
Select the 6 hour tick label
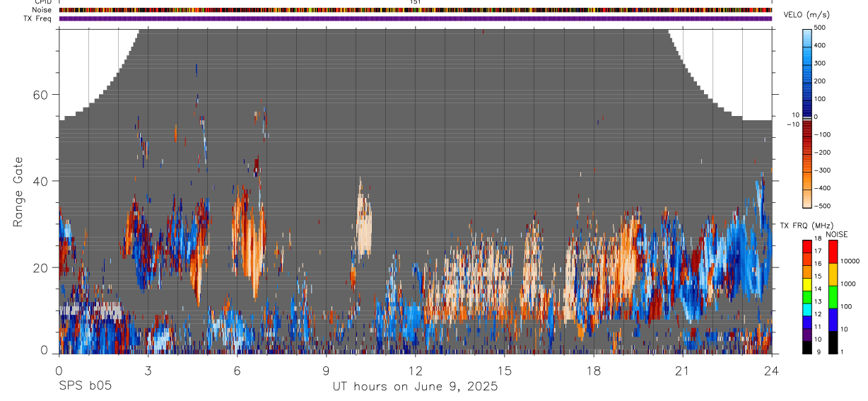click(x=237, y=371)
